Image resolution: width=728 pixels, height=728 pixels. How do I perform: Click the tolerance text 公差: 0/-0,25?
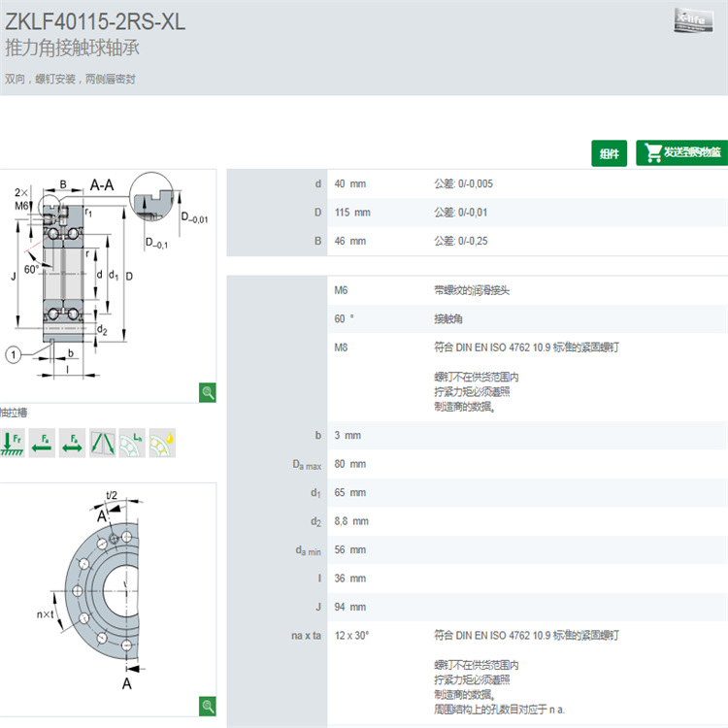[461, 241]
